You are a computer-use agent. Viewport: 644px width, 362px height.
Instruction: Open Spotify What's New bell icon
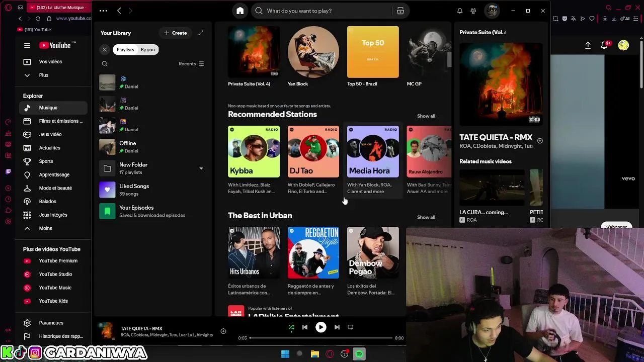[459, 11]
